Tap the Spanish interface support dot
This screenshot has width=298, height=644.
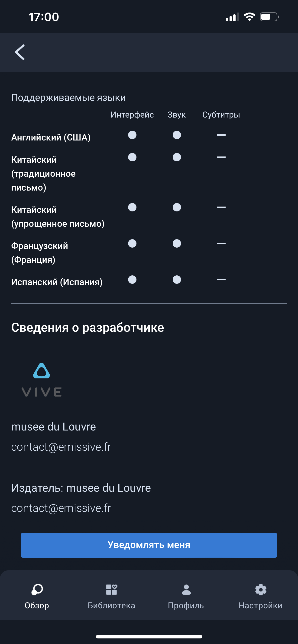pyautogui.click(x=132, y=280)
